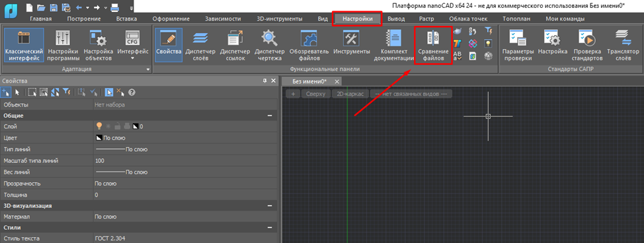Click the AB spell check icon
644x243 pixels.
tap(458, 56)
